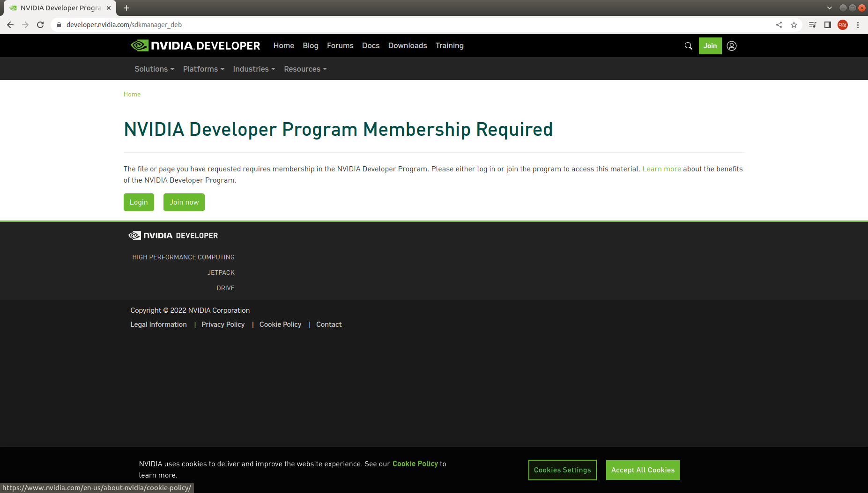This screenshot has height=493, width=868.
Task: Open Privacy Policy footer link
Action: pos(223,324)
